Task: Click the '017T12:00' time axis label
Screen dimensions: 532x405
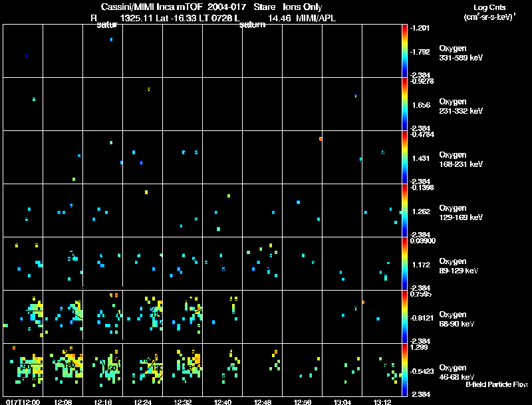Action: pyautogui.click(x=23, y=402)
